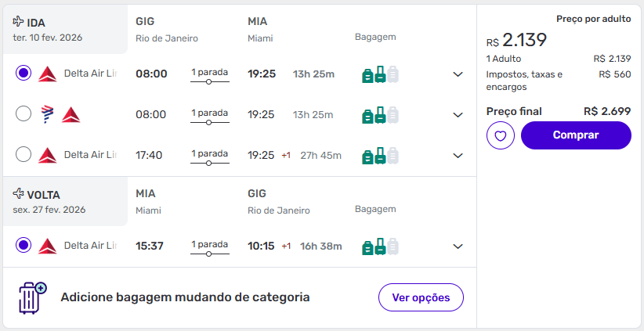Select the 17:40 departure flight option
This screenshot has height=331, width=644.
click(x=24, y=155)
